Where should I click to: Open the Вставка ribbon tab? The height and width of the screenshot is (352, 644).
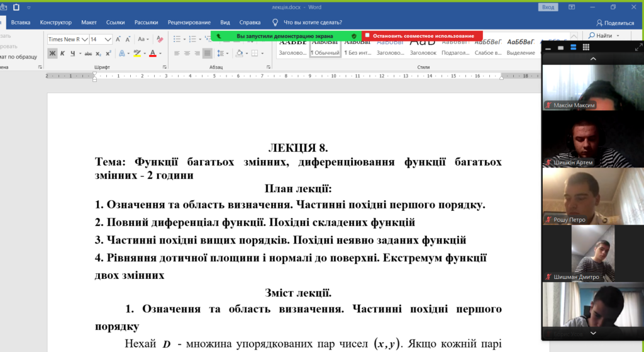[21, 23]
